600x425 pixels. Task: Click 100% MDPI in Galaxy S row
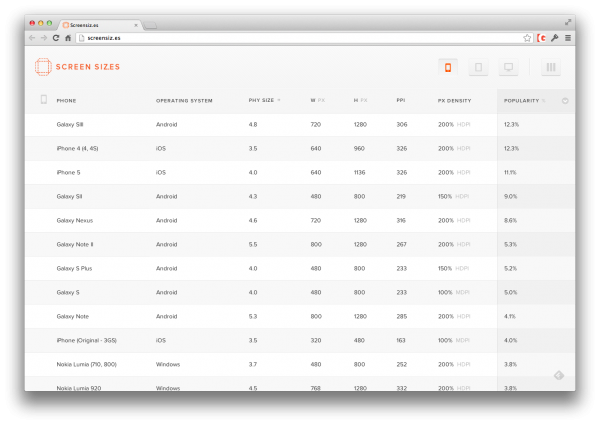point(454,292)
